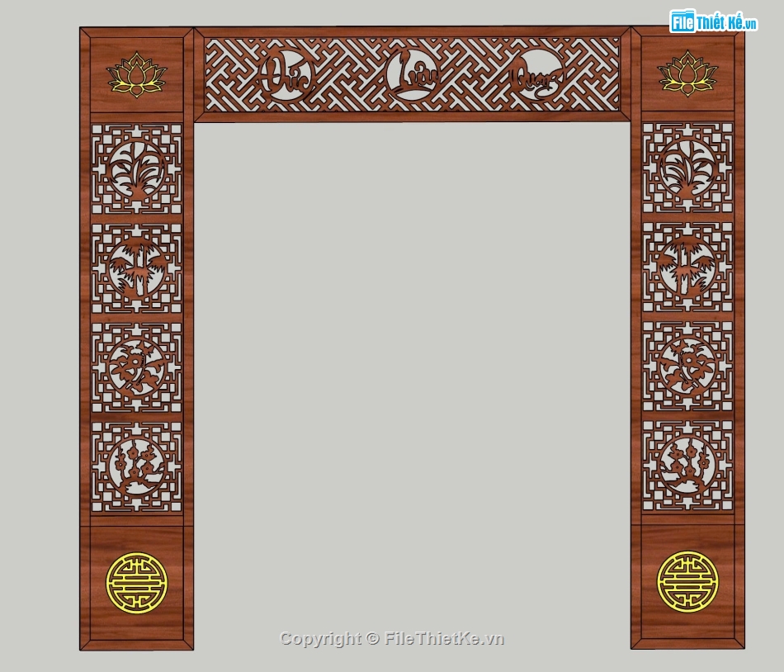Click the third carved flower panel on right pillar
The height and width of the screenshot is (672, 784).
pyautogui.click(x=687, y=367)
